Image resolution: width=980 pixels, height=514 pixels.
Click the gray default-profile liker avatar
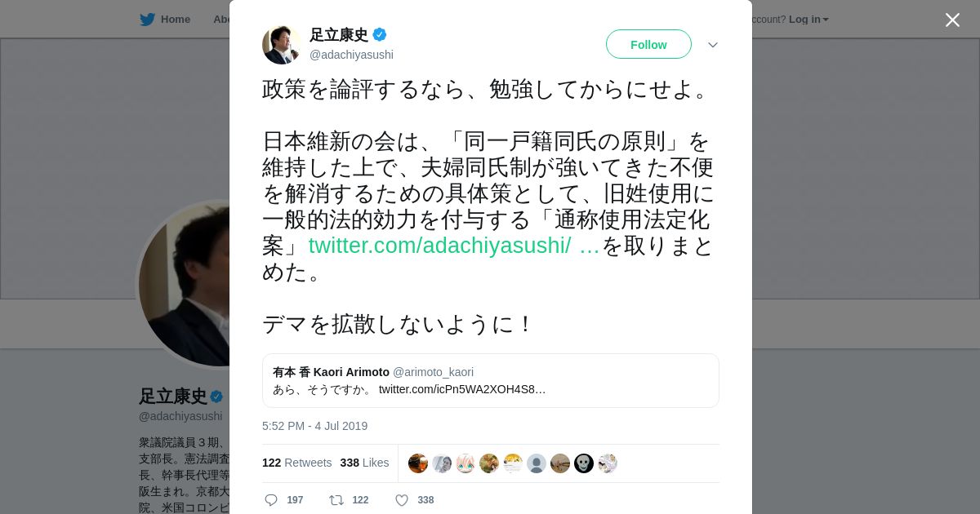[x=537, y=463]
